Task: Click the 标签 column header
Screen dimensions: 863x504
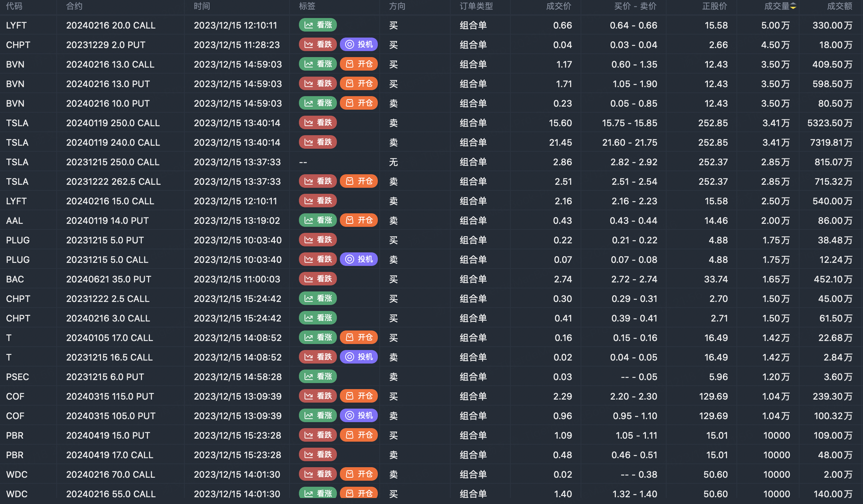Action: (x=307, y=6)
